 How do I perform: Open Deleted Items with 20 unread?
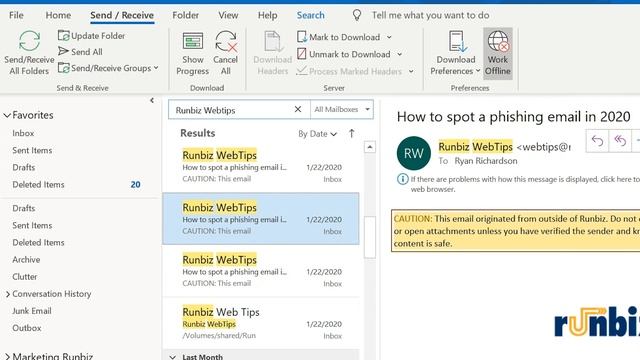point(76,185)
